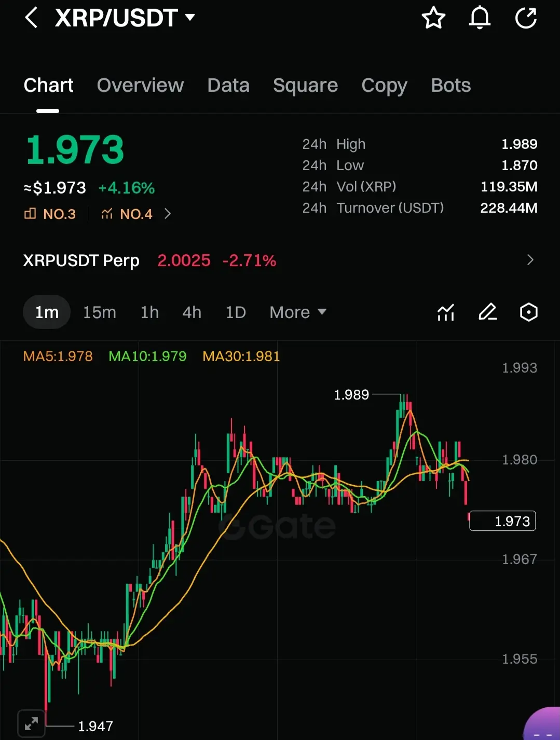
Task: Expand rankings with chevron beside NO.4
Action: (x=167, y=214)
